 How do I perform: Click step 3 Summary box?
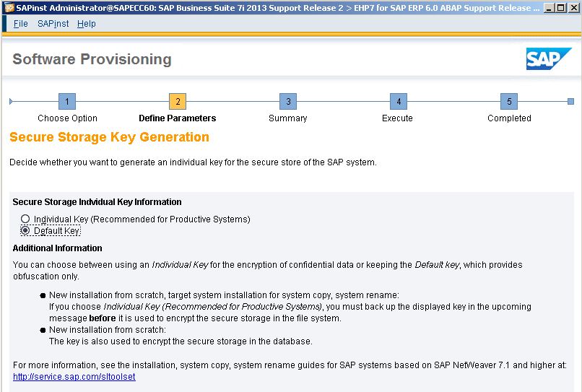pos(288,101)
